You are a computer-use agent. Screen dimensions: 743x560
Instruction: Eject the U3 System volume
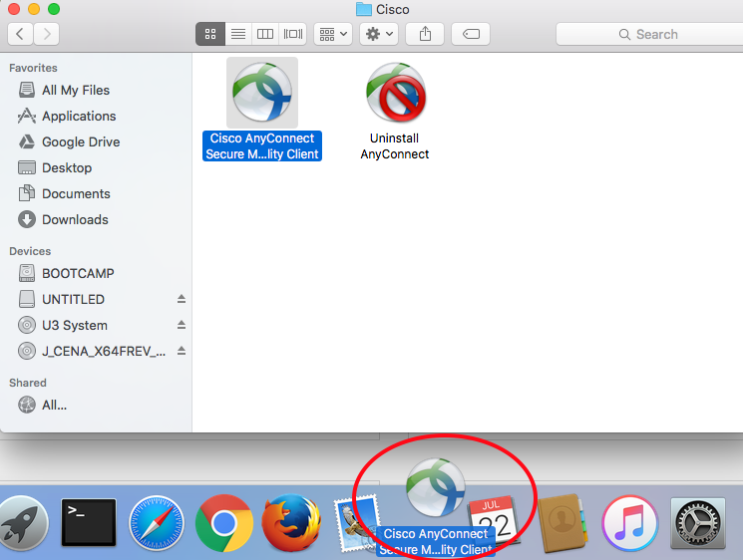181,325
